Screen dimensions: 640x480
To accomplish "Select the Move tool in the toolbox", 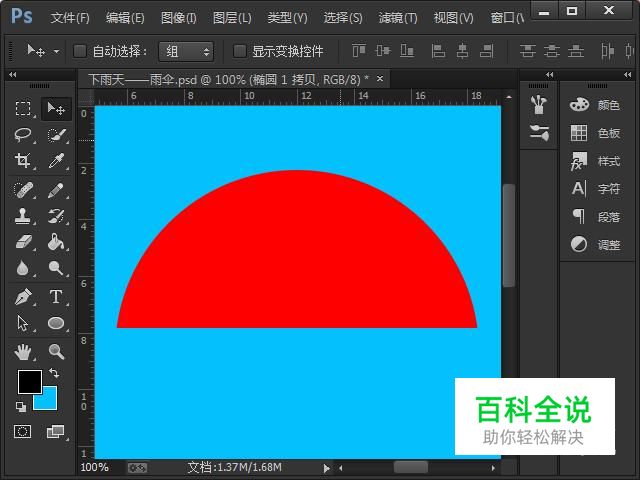I will coord(56,109).
